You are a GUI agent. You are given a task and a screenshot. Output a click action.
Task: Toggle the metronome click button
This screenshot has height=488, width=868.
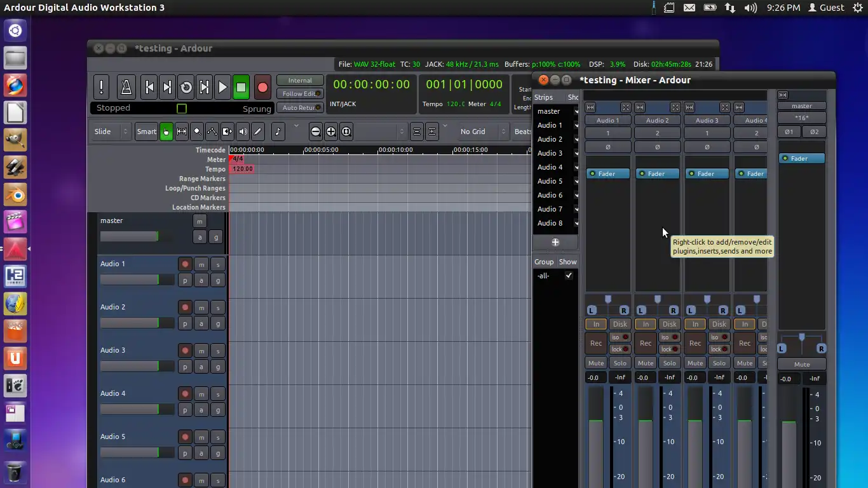126,87
